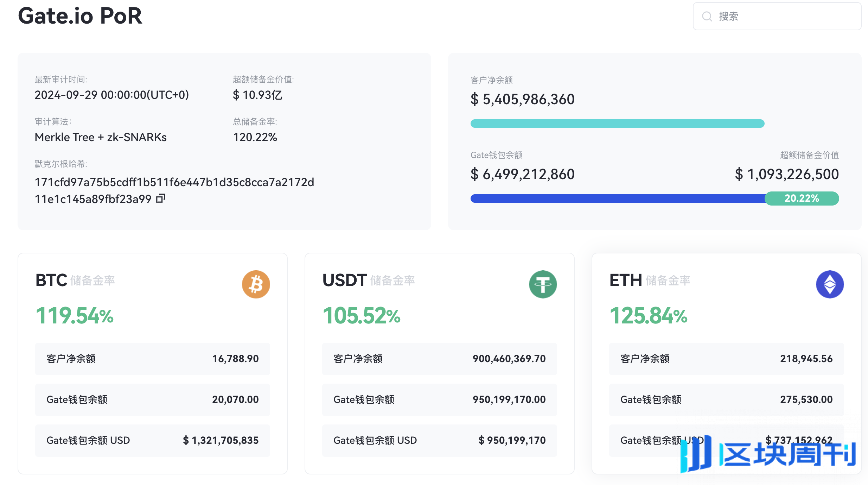Click the excess reserve value $ 10.93亿
The height and width of the screenshot is (485, 868).
257,95
